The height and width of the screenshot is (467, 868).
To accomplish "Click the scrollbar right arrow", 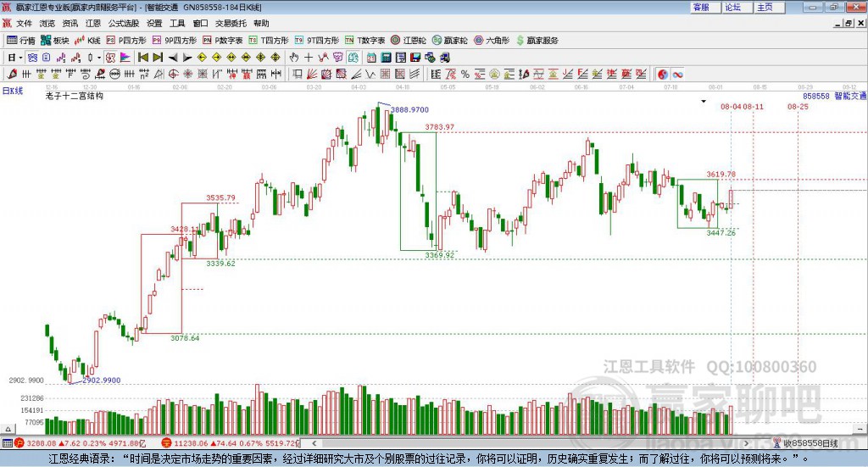I will tap(746, 442).
